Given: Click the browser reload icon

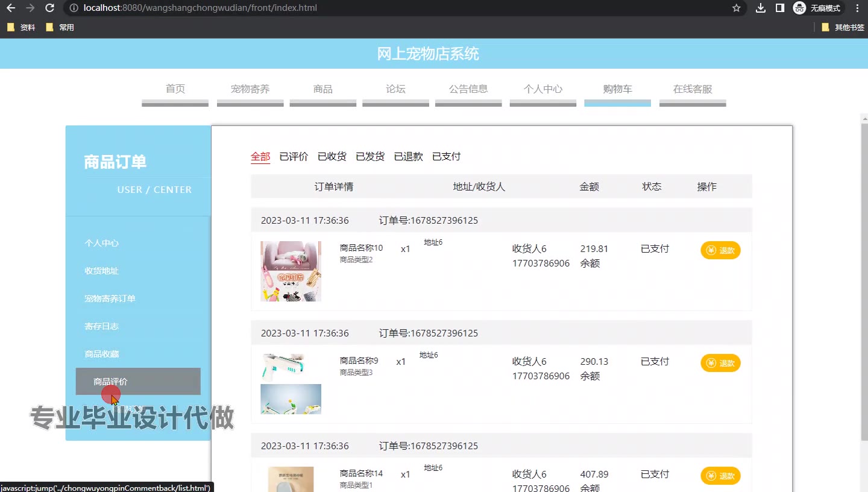Looking at the screenshot, I should [50, 8].
